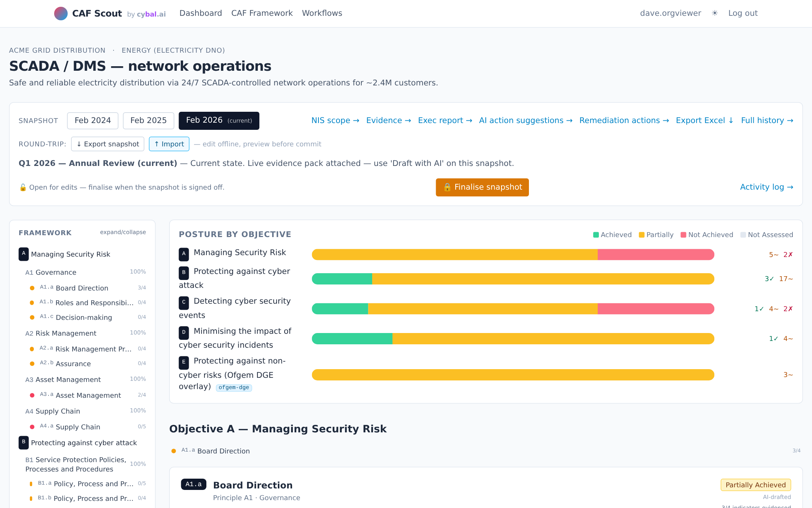Switch to the CAF Framework tab
Screen dimensions: 812x508
(x=262, y=13)
